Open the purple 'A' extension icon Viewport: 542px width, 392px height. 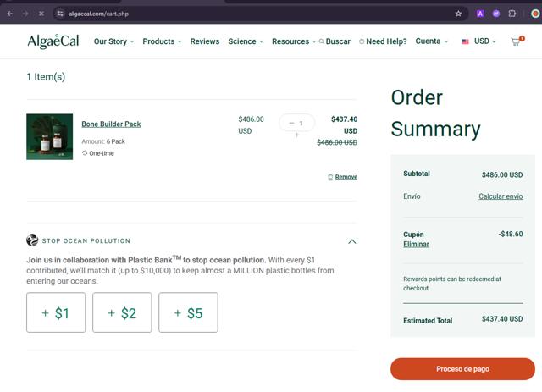(480, 14)
